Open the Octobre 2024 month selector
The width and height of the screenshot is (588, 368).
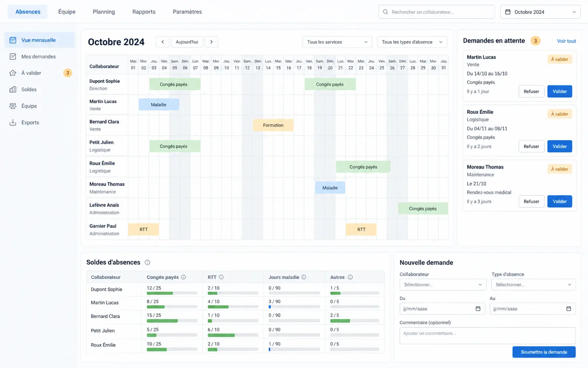click(541, 12)
